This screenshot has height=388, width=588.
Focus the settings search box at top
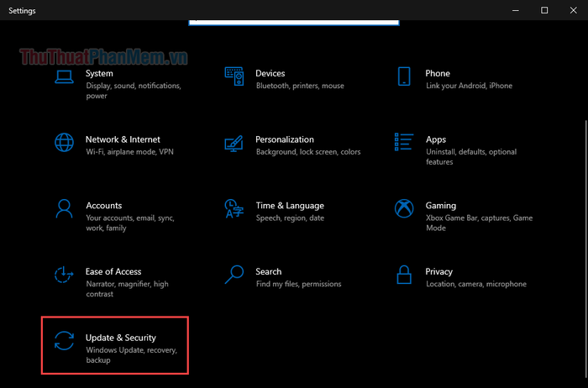[x=294, y=23]
